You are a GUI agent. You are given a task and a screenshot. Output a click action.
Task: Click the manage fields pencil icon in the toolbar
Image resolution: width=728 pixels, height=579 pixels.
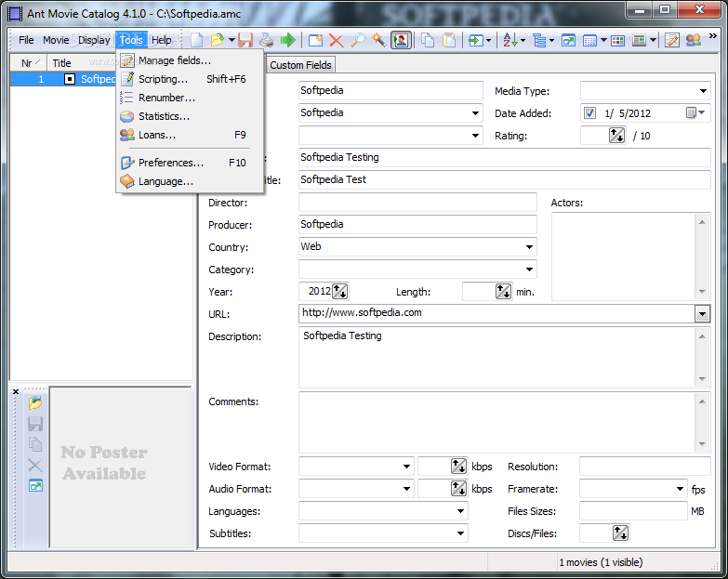pos(672,40)
